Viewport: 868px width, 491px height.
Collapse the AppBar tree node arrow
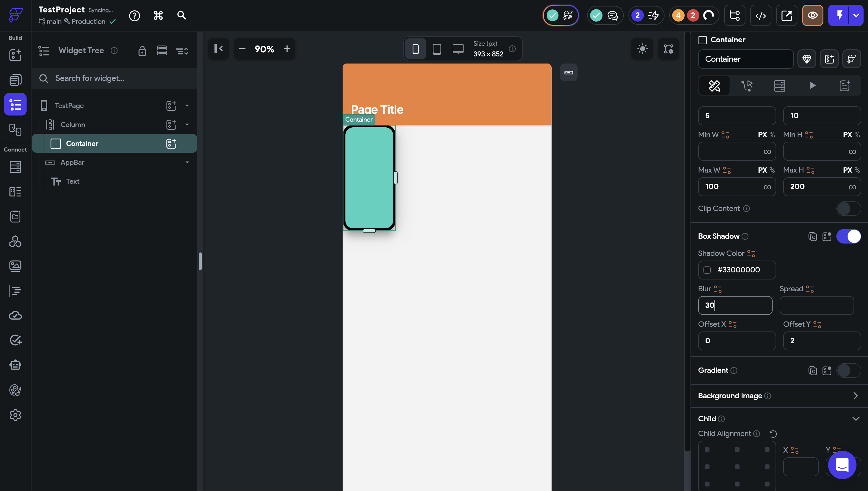click(x=187, y=162)
